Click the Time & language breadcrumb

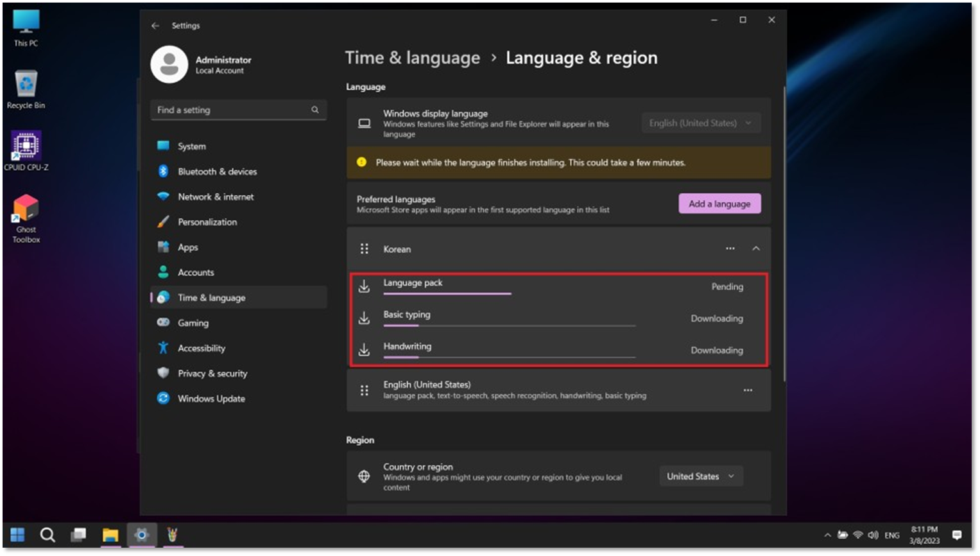click(x=413, y=58)
